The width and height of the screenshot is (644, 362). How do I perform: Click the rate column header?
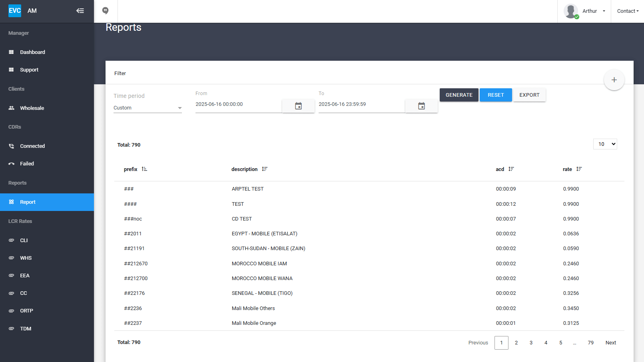coord(567,169)
